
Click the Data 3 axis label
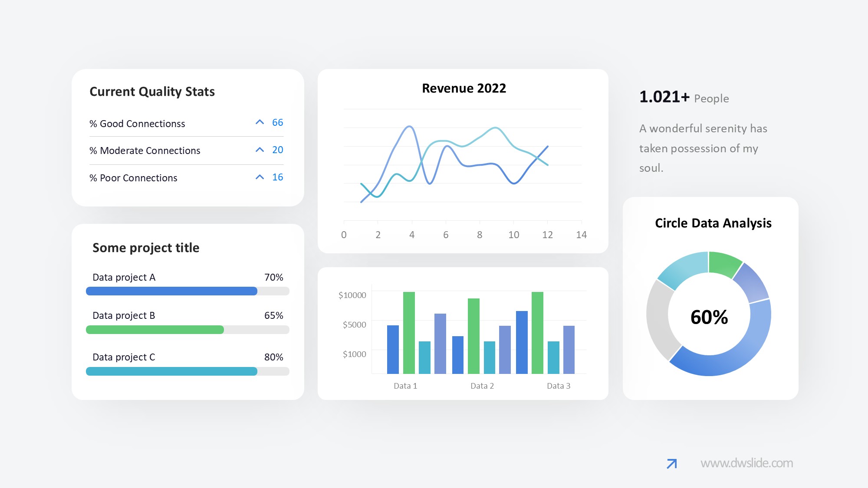pos(558,386)
